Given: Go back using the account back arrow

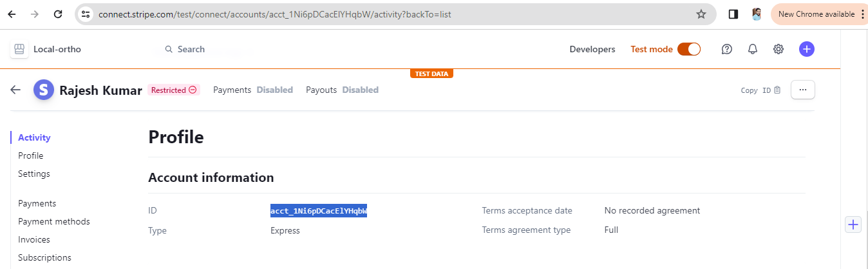Looking at the screenshot, I should point(15,90).
